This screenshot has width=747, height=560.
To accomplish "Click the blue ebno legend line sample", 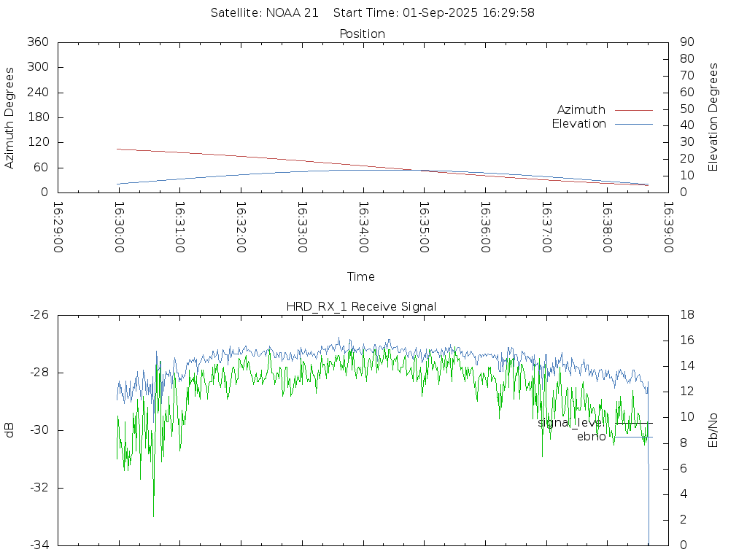I will [x=634, y=437].
